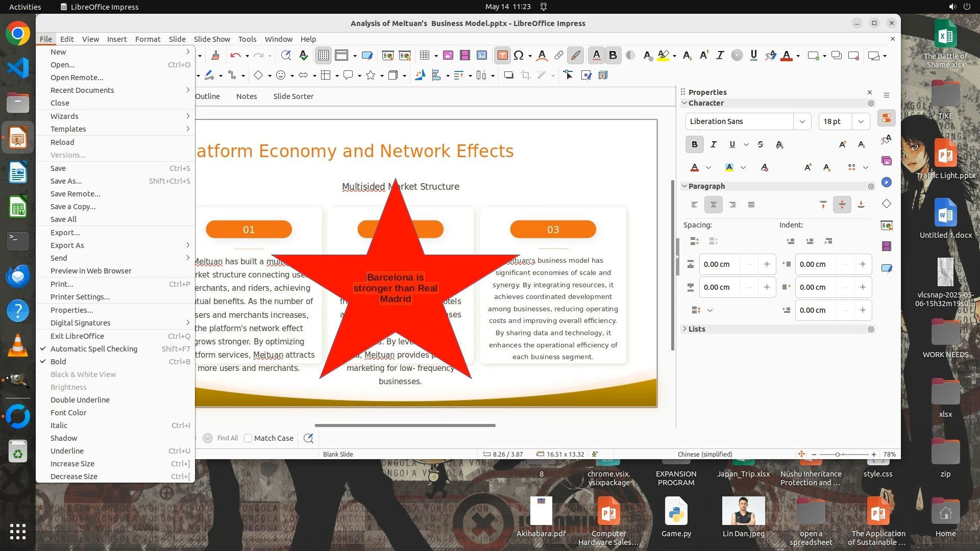980x551 pixels.
Task: Click the Insert Special Character omega icon
Action: [519, 56]
